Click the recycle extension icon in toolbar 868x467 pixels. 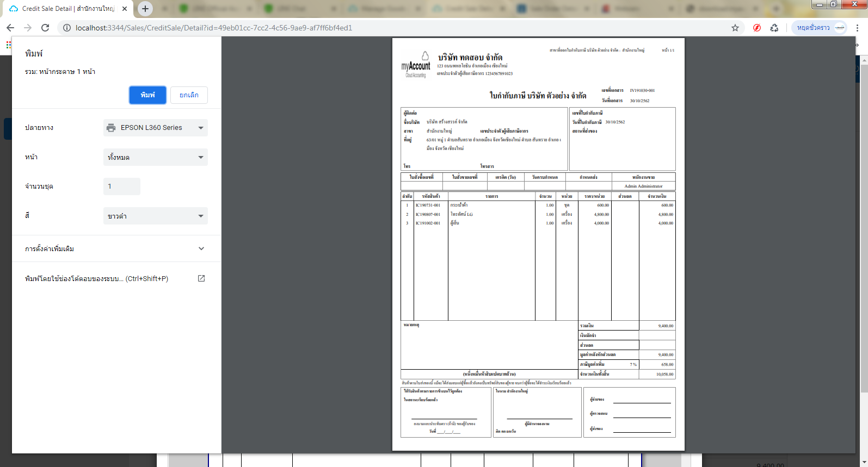pyautogui.click(x=774, y=28)
